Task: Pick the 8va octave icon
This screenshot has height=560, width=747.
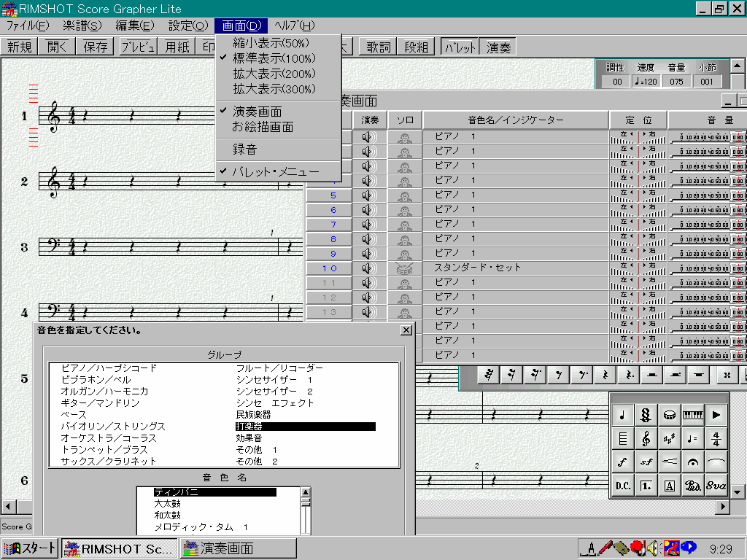Action: [716, 486]
